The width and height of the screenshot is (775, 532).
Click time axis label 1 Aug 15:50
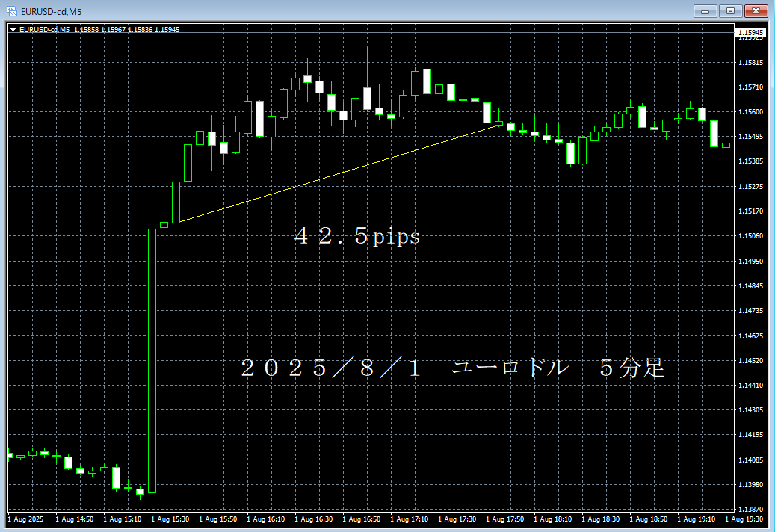click(x=218, y=519)
